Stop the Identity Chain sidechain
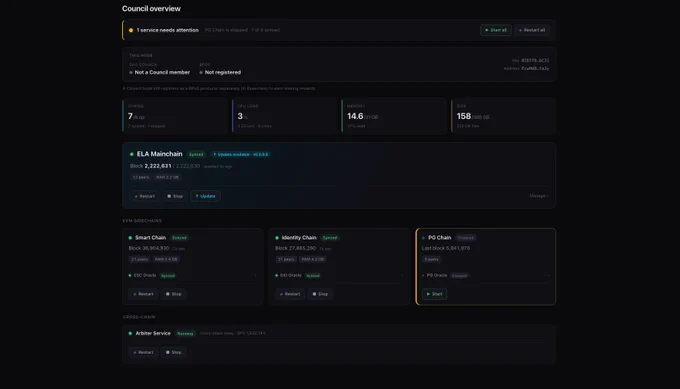The width and height of the screenshot is (680, 389). pyautogui.click(x=320, y=294)
